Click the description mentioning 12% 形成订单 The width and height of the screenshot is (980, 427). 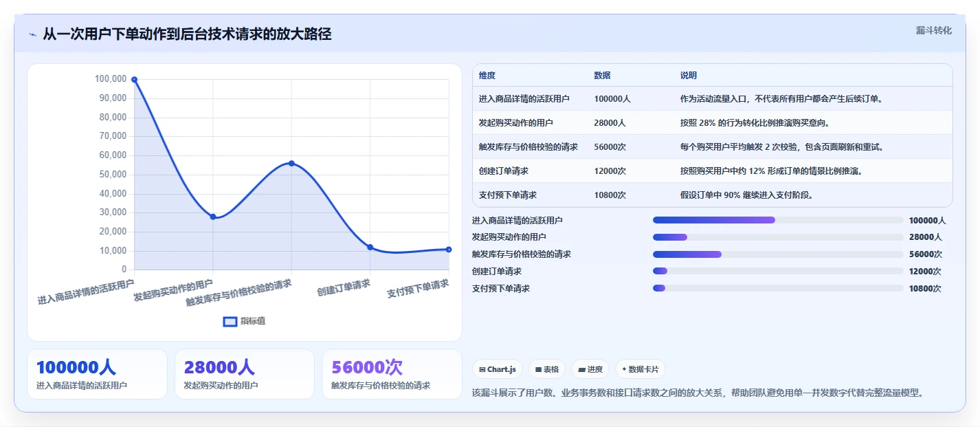tap(771, 171)
